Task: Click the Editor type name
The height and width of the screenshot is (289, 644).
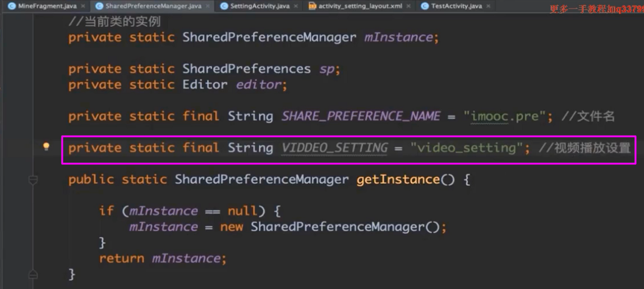Action: point(205,85)
